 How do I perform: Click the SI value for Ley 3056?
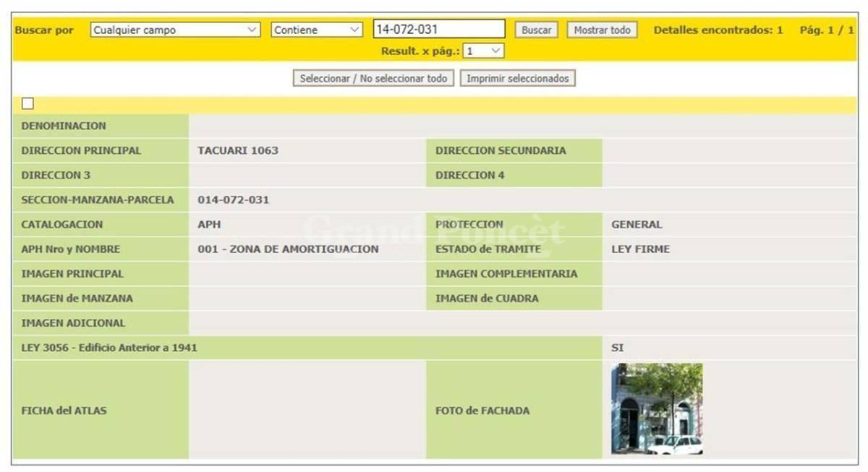(x=618, y=348)
